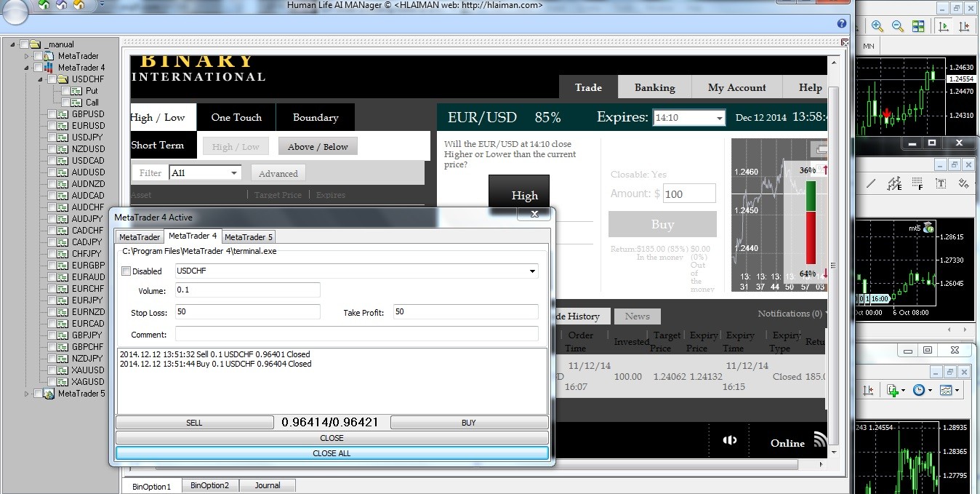Tick the EURUSD checkbox in tree
The height and width of the screenshot is (494, 980).
tap(52, 126)
